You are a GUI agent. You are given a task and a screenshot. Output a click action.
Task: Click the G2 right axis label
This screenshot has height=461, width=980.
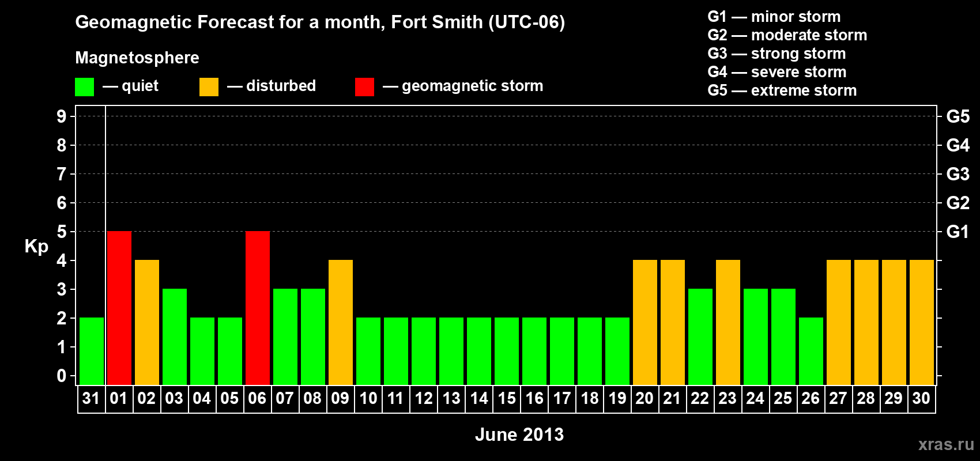tap(958, 203)
